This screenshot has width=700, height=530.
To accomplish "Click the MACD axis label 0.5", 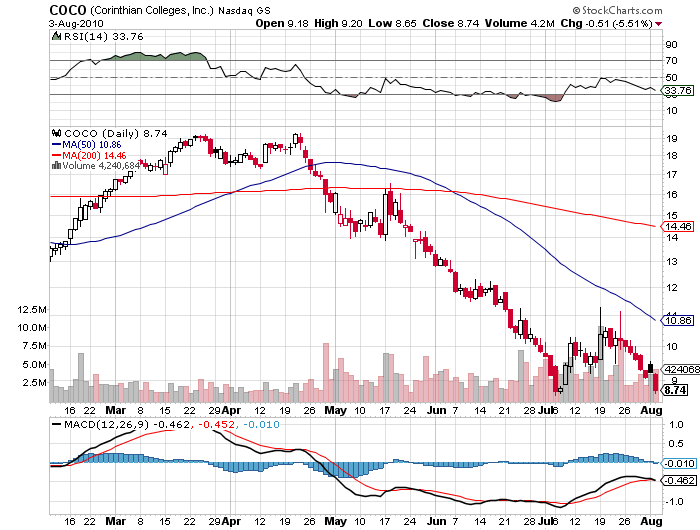I will tap(677, 443).
